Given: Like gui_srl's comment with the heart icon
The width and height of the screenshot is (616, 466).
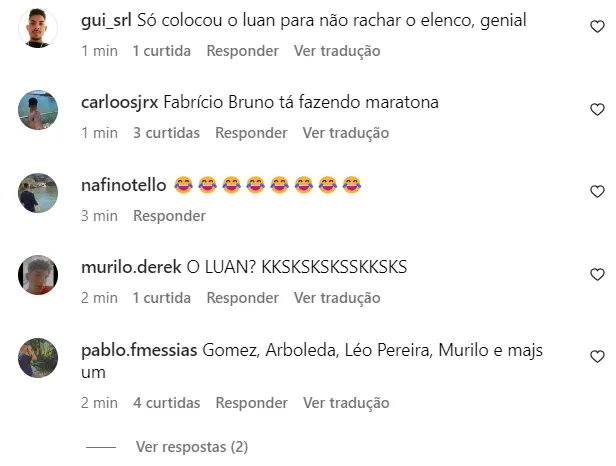Looking at the screenshot, I should 597,26.
